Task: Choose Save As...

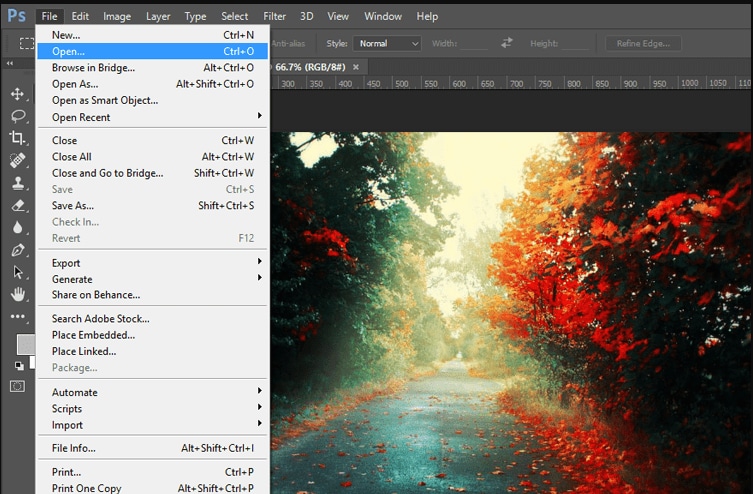Action: coord(153,205)
